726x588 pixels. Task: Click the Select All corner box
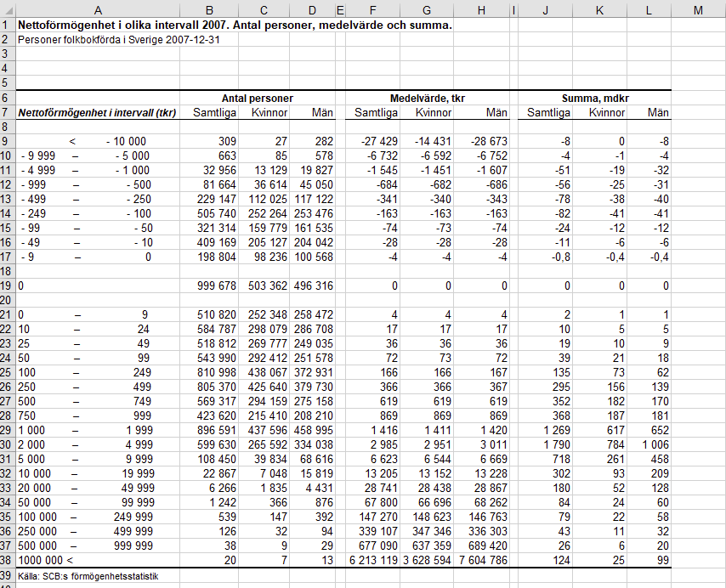(x=7, y=9)
